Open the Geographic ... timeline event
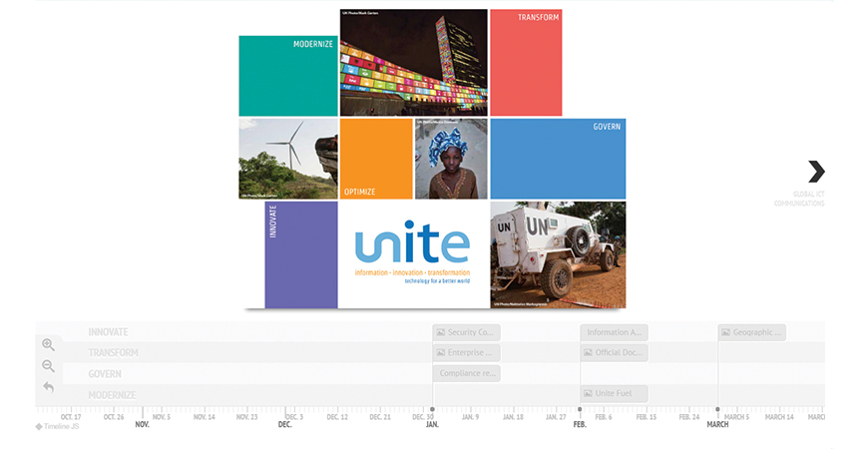This screenshot has height=449, width=868. (x=751, y=332)
